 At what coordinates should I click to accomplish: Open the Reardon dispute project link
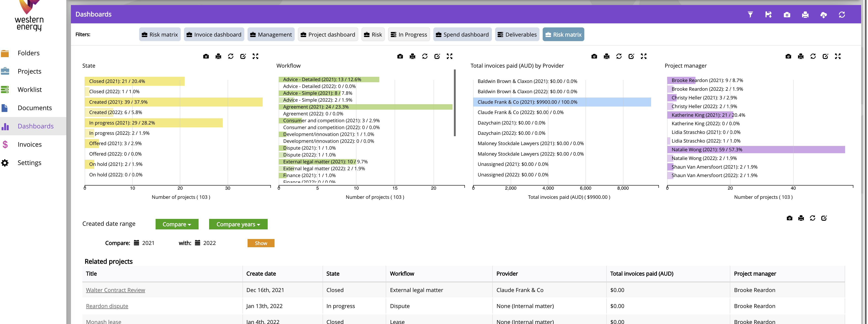[107, 306]
